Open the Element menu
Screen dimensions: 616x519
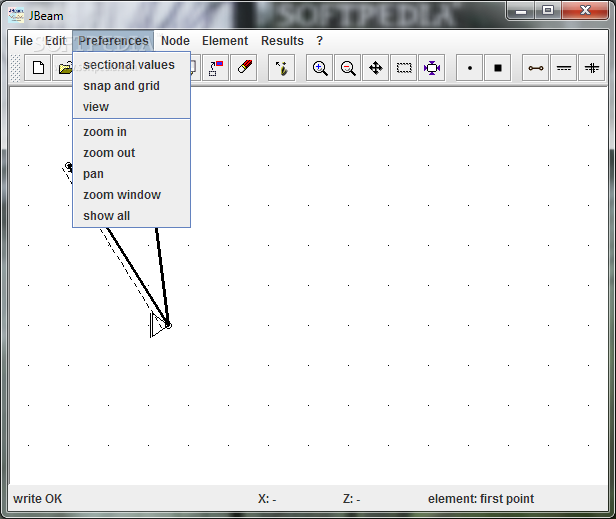click(225, 41)
